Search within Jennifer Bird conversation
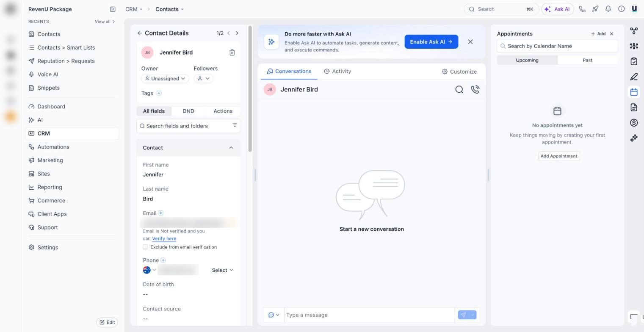Image resolution: width=644 pixels, height=332 pixels. point(459,89)
